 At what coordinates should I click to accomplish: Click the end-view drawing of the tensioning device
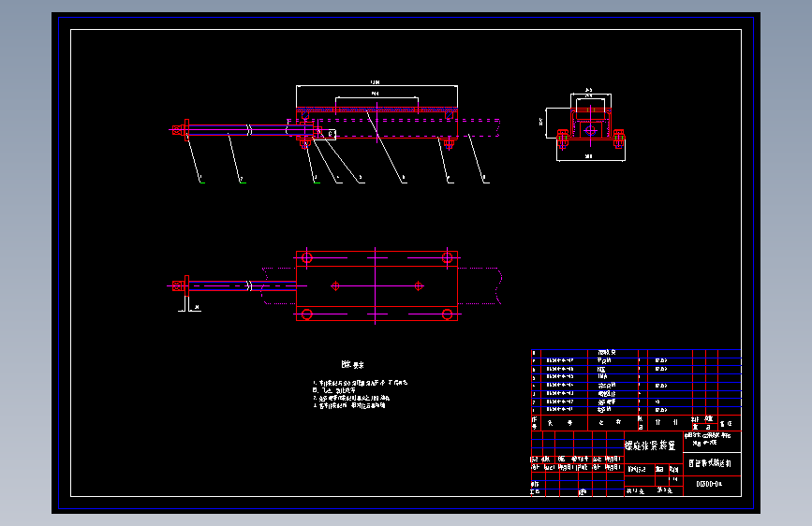point(590,127)
